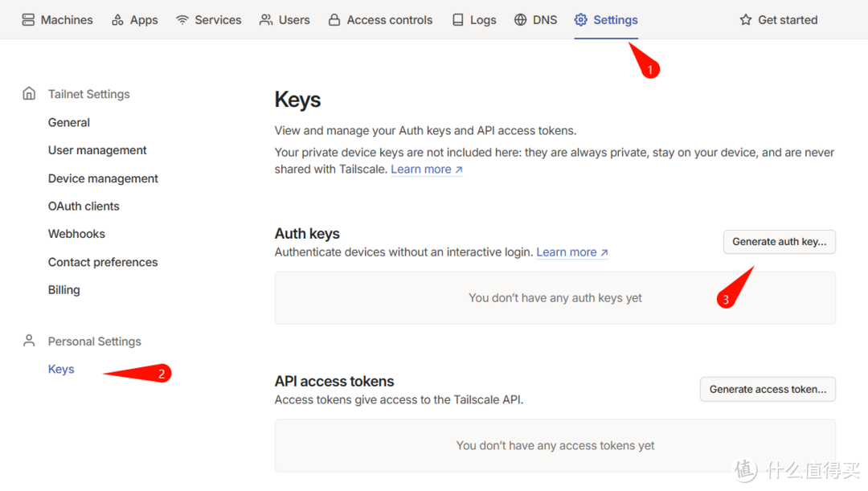The image size is (868, 491).
Task: Click "Access tokens give access to the Tailscale API."
Action: pyautogui.click(x=399, y=399)
